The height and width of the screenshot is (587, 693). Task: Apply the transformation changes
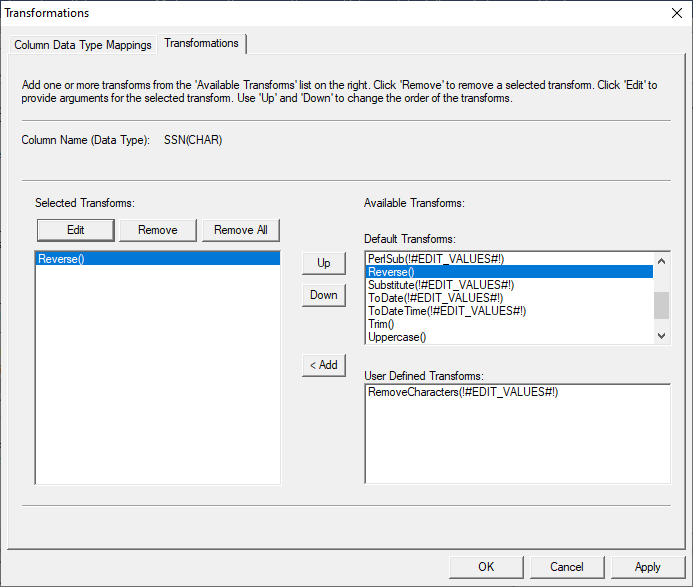pos(648,567)
